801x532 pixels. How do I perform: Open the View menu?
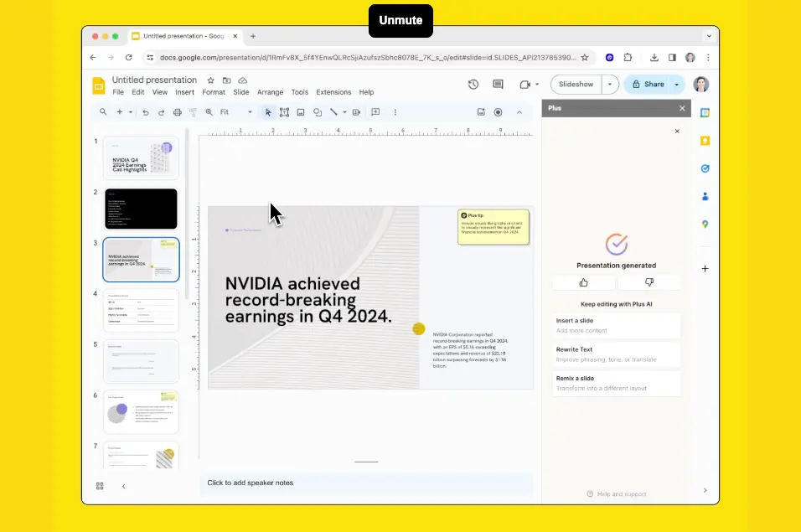click(160, 92)
